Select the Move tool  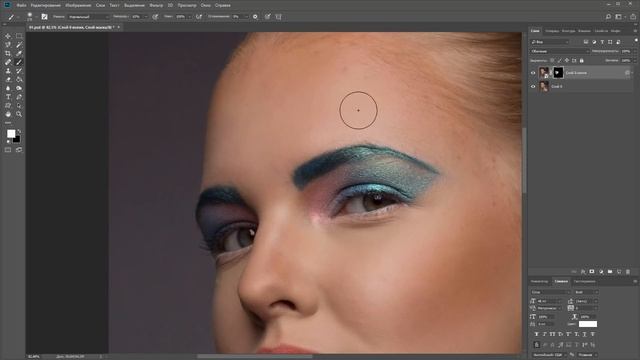pyautogui.click(x=8, y=36)
